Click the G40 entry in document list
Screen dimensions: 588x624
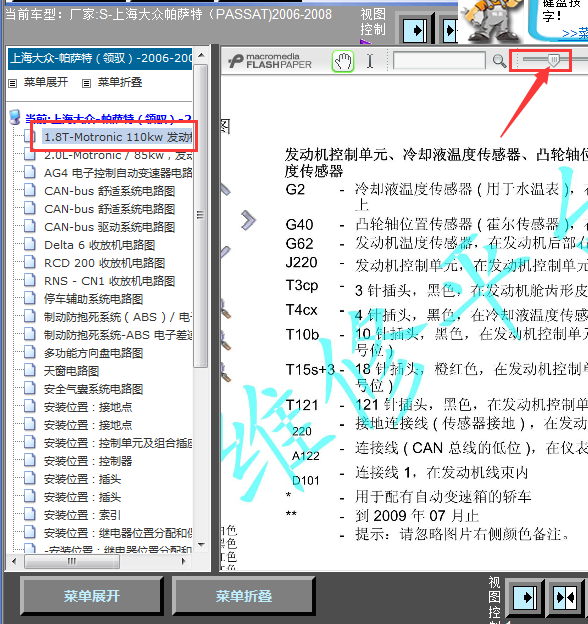click(x=299, y=225)
